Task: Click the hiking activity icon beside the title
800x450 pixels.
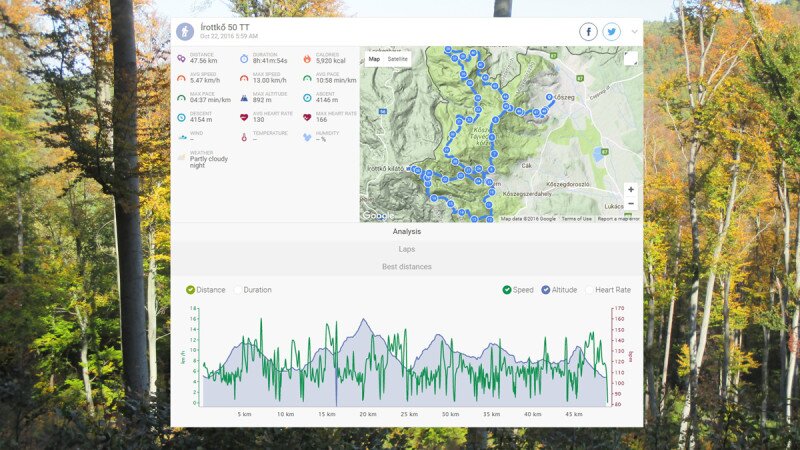Action: click(184, 31)
